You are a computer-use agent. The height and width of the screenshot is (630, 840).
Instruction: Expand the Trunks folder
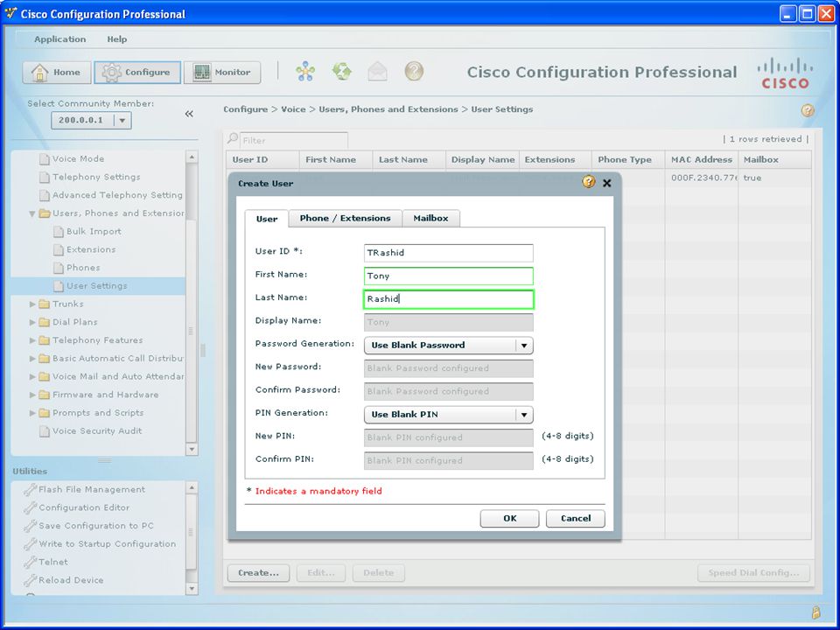32,304
